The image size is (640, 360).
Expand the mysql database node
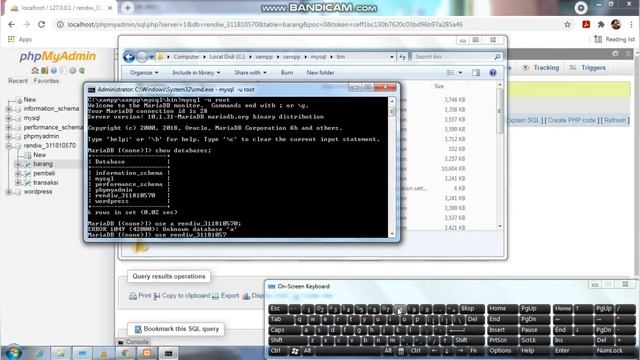click(9, 118)
